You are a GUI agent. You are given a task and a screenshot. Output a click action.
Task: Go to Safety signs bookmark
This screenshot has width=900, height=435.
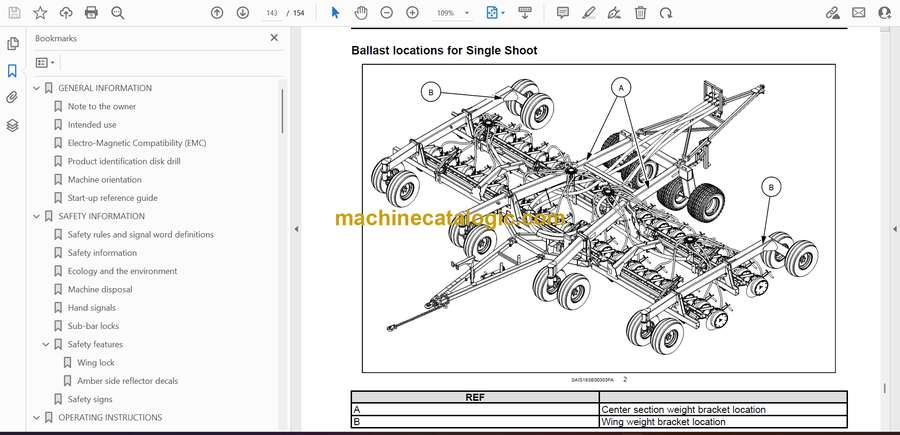[x=90, y=399]
